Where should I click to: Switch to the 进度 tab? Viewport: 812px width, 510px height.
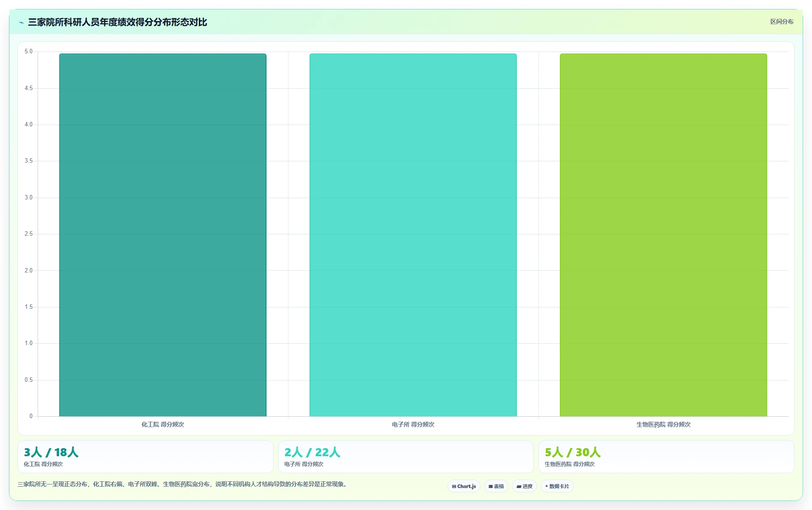point(524,486)
